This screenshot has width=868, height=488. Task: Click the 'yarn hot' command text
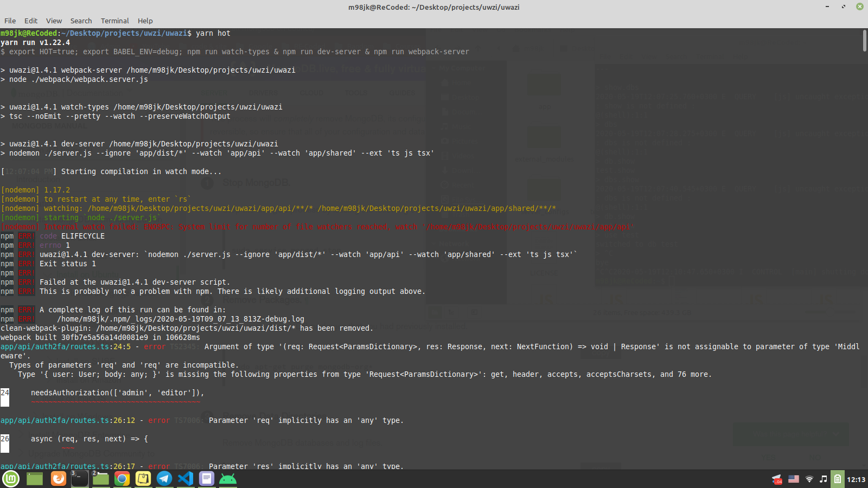[213, 33]
